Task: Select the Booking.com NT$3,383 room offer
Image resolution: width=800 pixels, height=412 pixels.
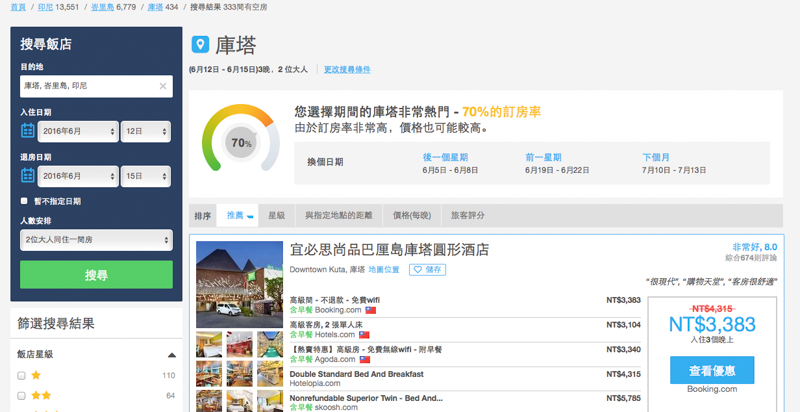Action: [x=465, y=305]
